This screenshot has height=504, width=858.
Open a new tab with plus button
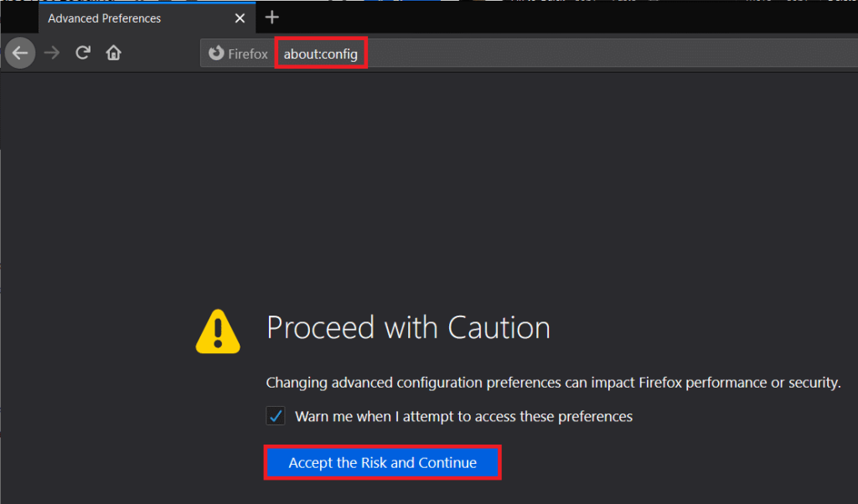point(271,18)
